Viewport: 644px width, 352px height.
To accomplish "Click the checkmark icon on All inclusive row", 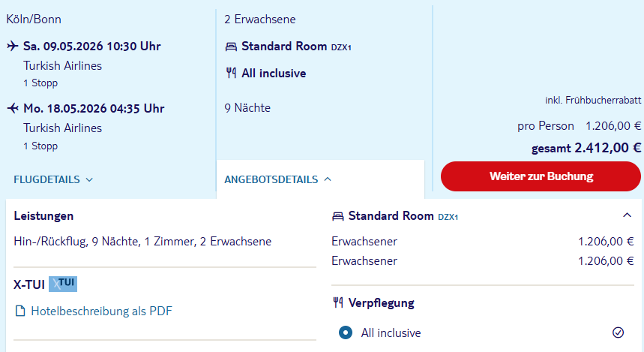I will click(618, 332).
